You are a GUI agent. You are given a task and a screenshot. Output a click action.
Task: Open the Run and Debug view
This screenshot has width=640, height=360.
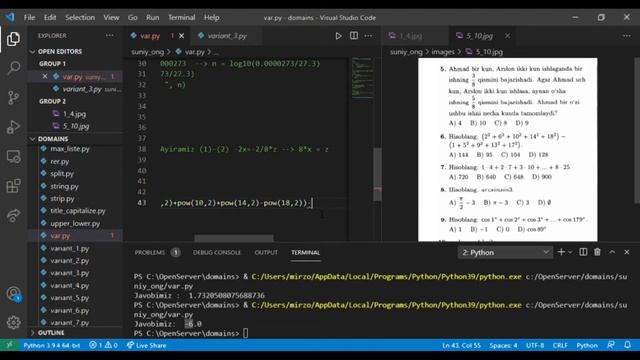(13, 127)
